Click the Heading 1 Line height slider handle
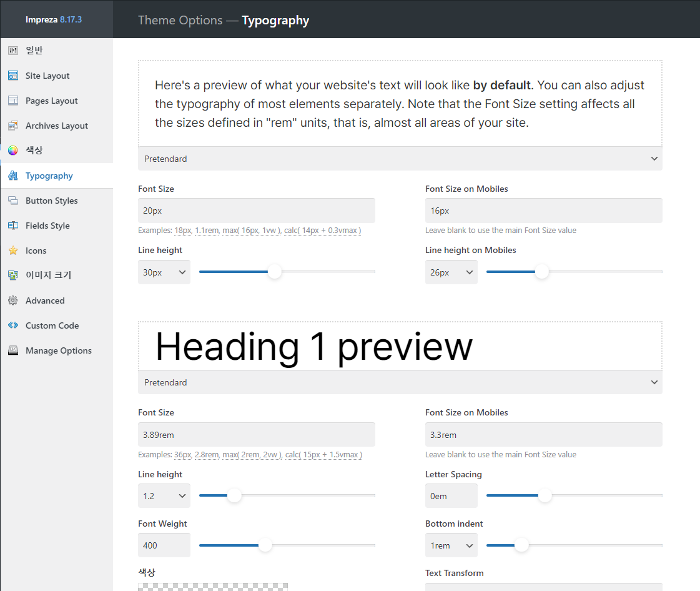The width and height of the screenshot is (700, 591). coord(234,495)
